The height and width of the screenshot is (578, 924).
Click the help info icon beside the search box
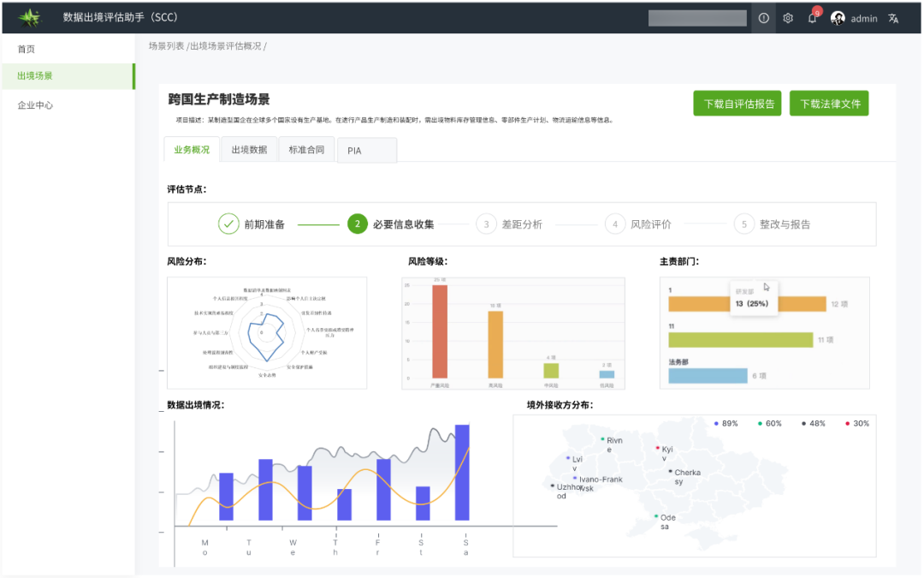[x=762, y=18]
